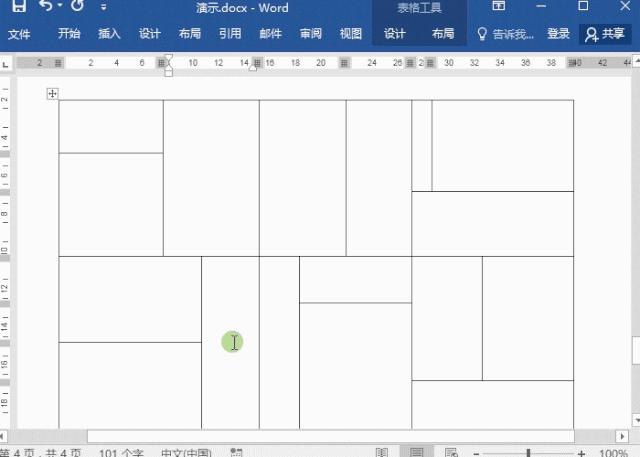
Task: Click the word count '101 个字' in the status bar
Action: 121,453
